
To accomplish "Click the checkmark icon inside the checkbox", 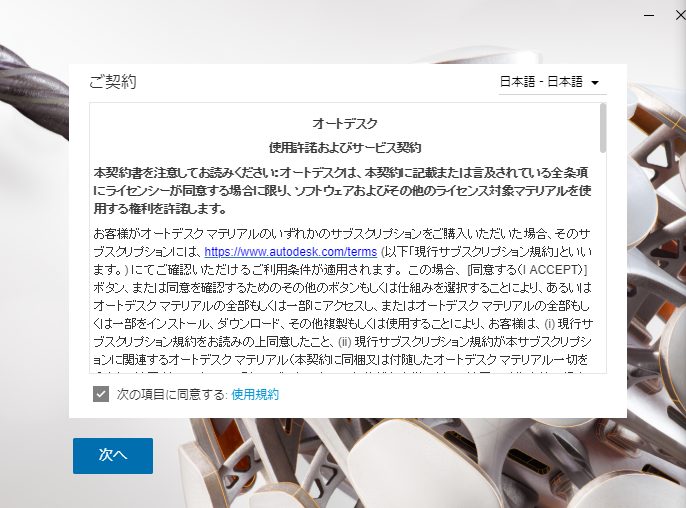I will pos(101,394).
